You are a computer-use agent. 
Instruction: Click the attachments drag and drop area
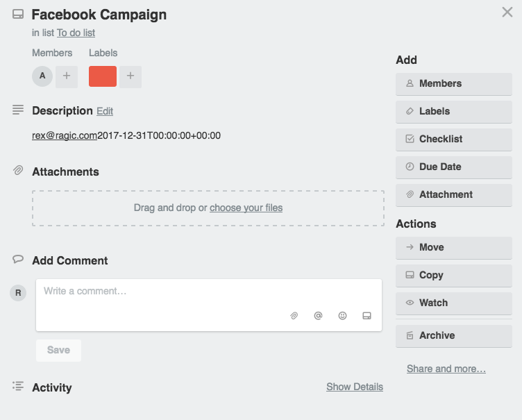(208, 208)
